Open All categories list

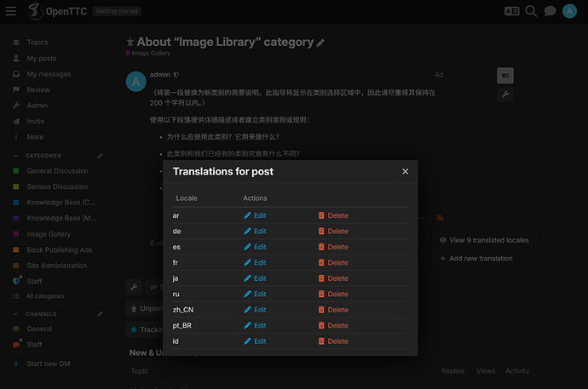pyautogui.click(x=45, y=296)
